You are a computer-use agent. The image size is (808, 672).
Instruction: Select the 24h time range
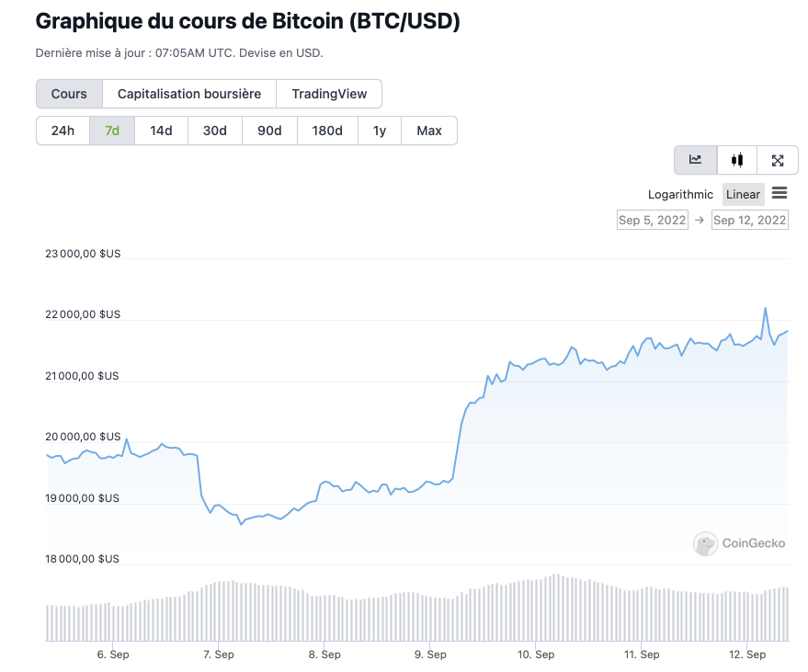[63, 131]
